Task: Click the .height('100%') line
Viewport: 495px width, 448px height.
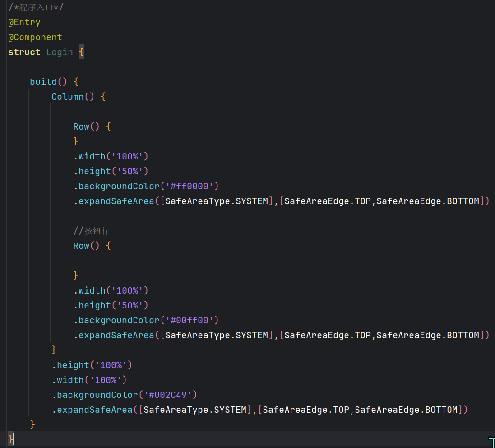Action: tap(92, 365)
